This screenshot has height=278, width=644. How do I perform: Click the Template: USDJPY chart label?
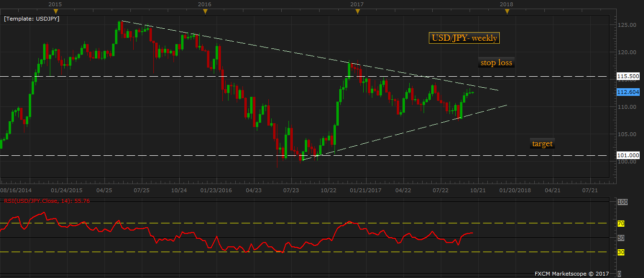coord(32,19)
